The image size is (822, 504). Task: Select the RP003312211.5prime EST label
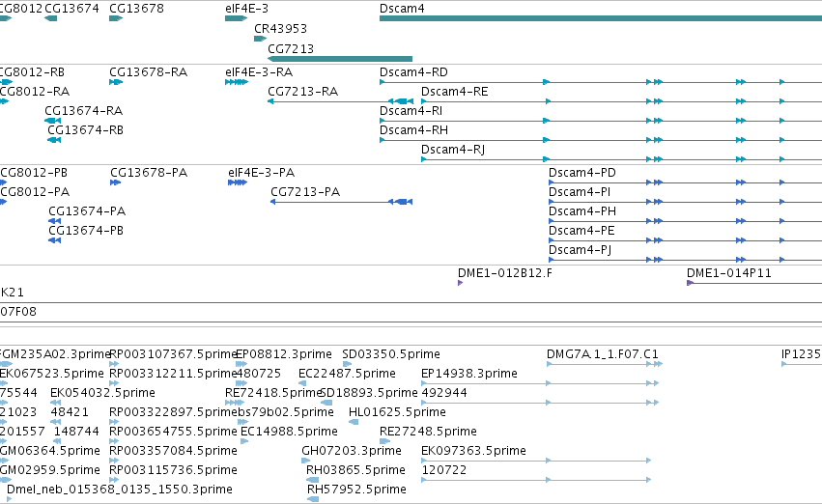click(x=174, y=374)
